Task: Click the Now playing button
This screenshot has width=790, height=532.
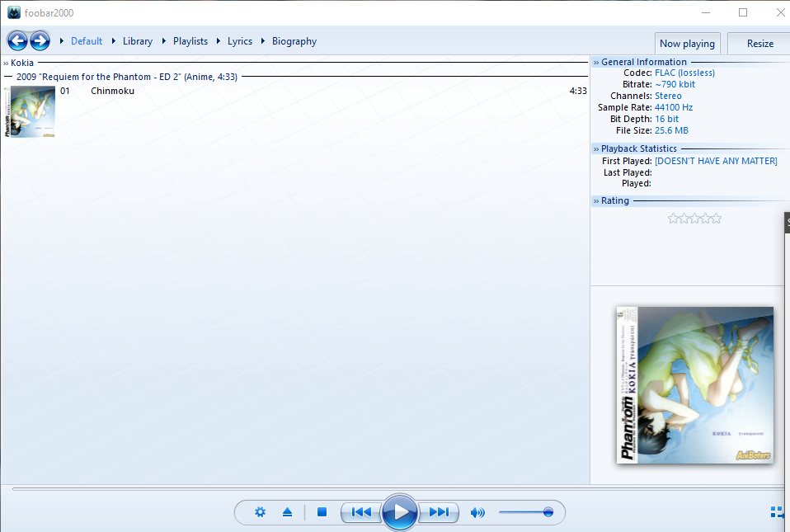Action: click(687, 44)
